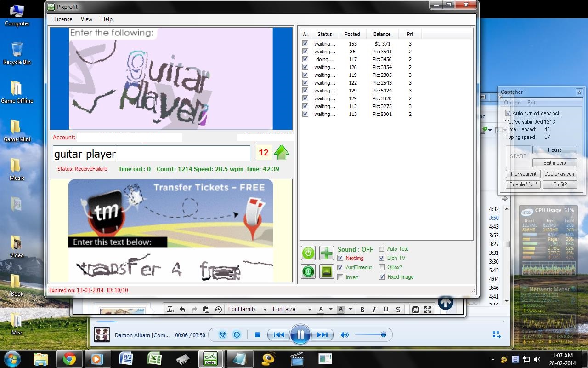The image size is (588, 368).
Task: Click the green power button icon
Action: [x=308, y=253]
